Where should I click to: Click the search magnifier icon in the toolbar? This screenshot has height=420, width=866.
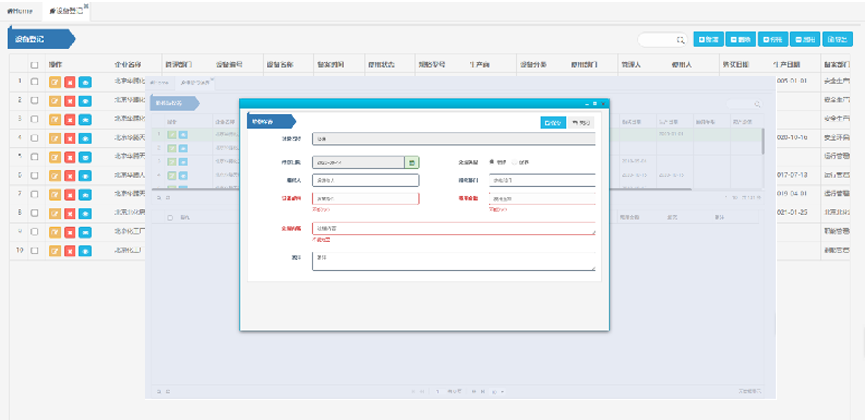coord(680,40)
